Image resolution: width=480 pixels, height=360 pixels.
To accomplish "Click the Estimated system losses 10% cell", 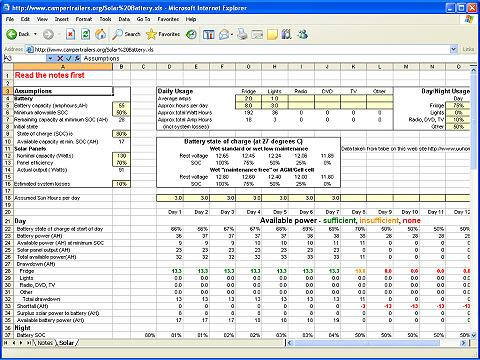I will tap(121, 184).
